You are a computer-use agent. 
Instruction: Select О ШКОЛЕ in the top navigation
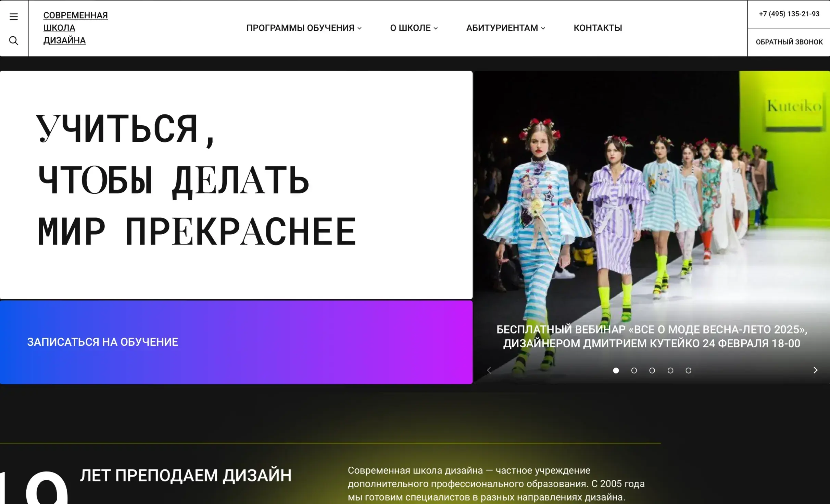[411, 28]
